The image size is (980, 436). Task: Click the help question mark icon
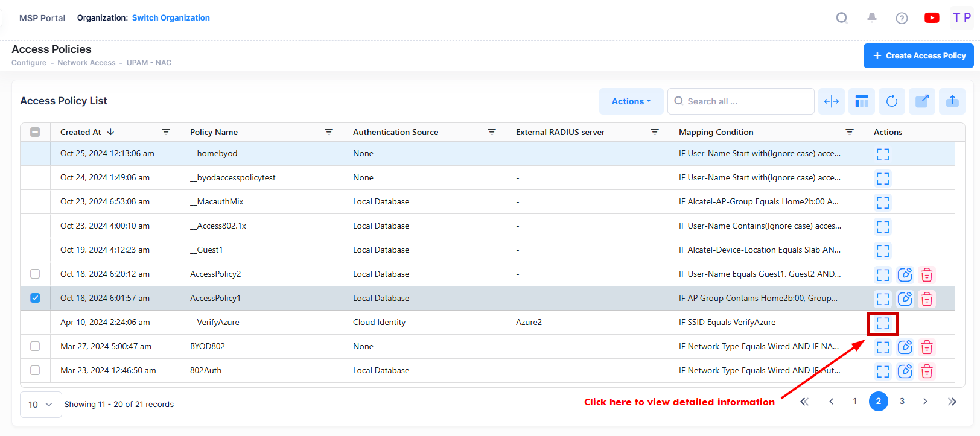click(x=902, y=18)
